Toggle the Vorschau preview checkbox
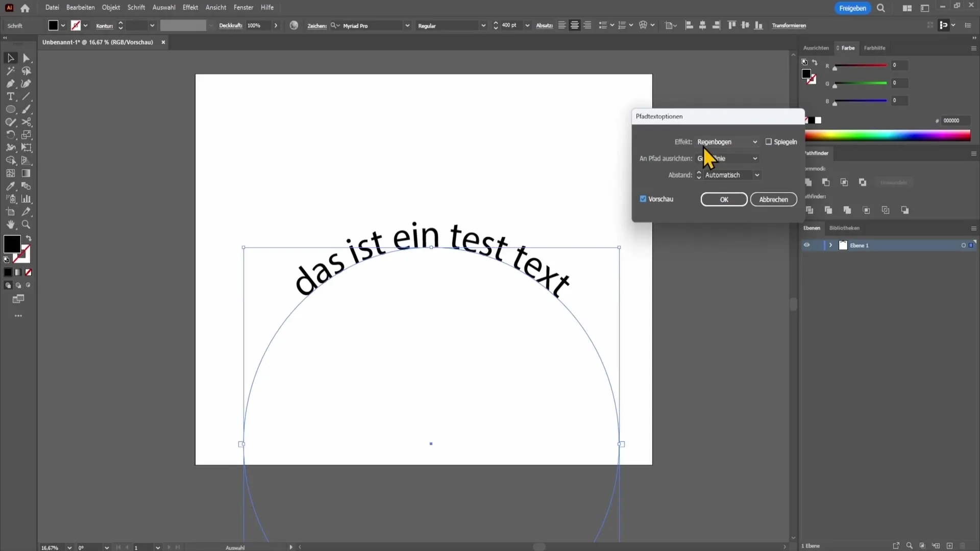The height and width of the screenshot is (551, 980). (643, 199)
